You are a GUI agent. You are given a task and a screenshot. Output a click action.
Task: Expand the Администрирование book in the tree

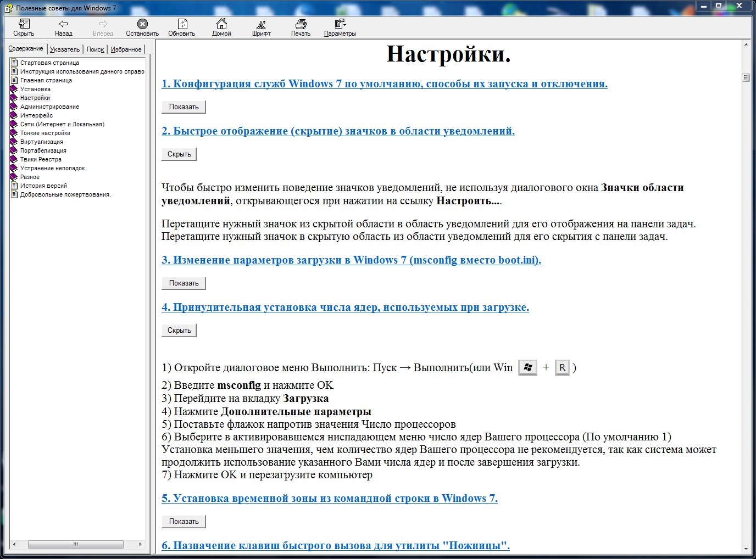pos(49,107)
